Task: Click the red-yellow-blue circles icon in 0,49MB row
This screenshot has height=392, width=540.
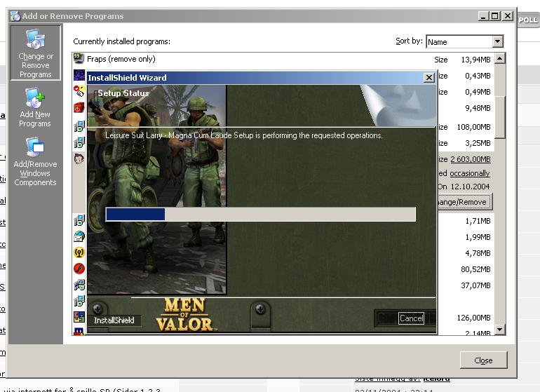Action: click(79, 91)
